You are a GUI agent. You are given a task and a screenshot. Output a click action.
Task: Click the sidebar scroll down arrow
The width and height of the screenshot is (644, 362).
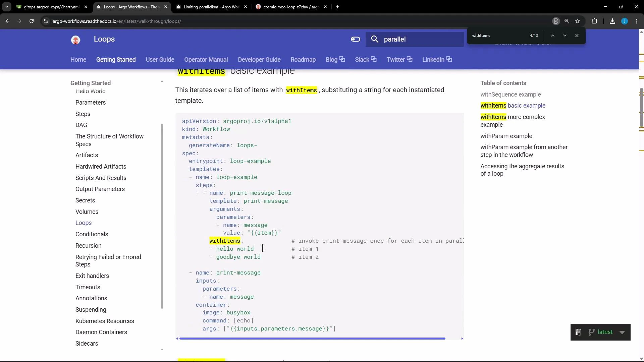tap(162, 350)
